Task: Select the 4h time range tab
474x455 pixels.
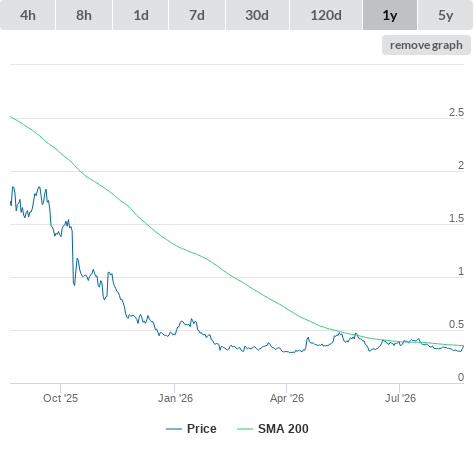Action: (28, 15)
